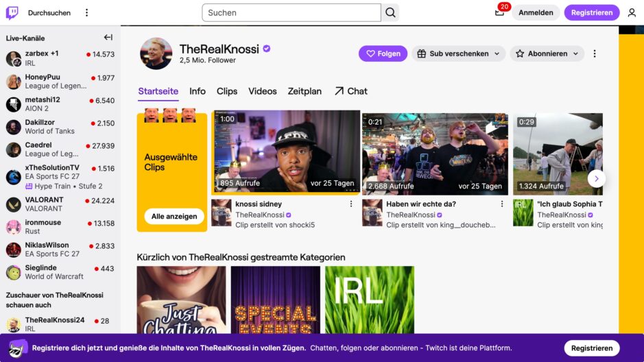644x362 pixels.
Task: Open the Haben wir echte da? title
Action: (421, 204)
